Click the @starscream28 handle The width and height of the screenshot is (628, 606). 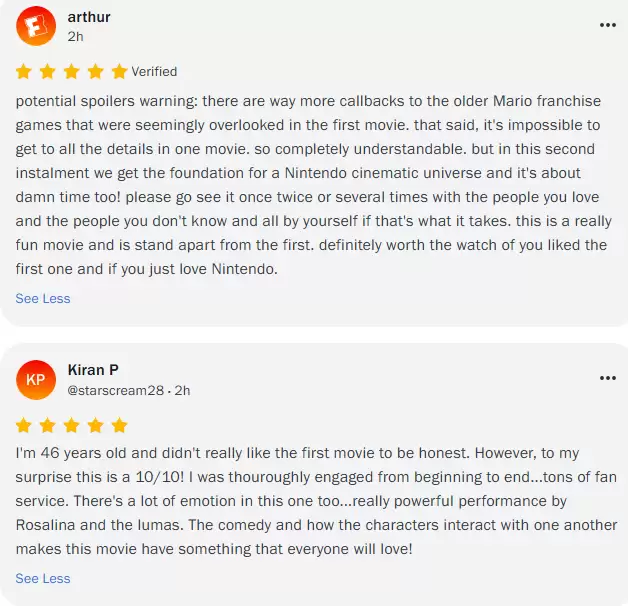coord(116,390)
